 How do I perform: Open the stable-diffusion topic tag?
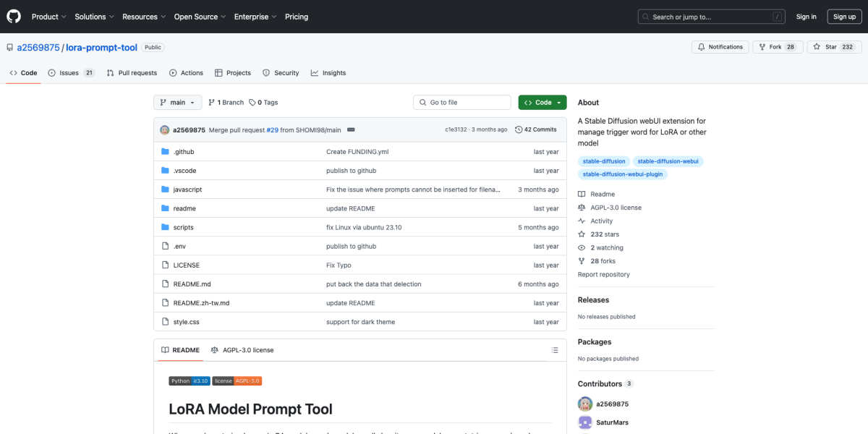coord(604,161)
